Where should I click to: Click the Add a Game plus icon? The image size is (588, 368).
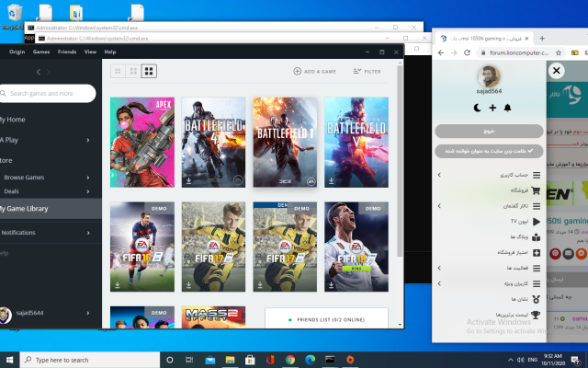pyautogui.click(x=298, y=71)
